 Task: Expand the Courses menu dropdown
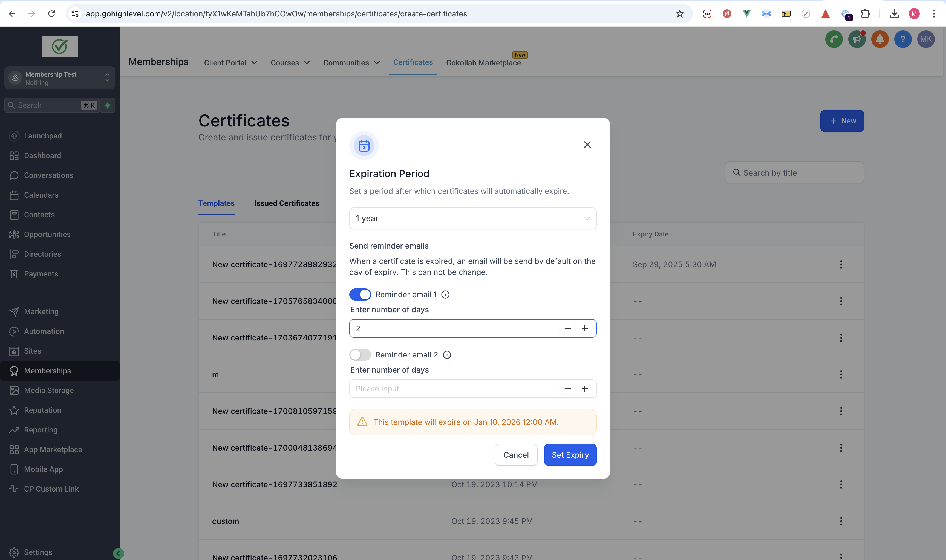[x=290, y=63]
